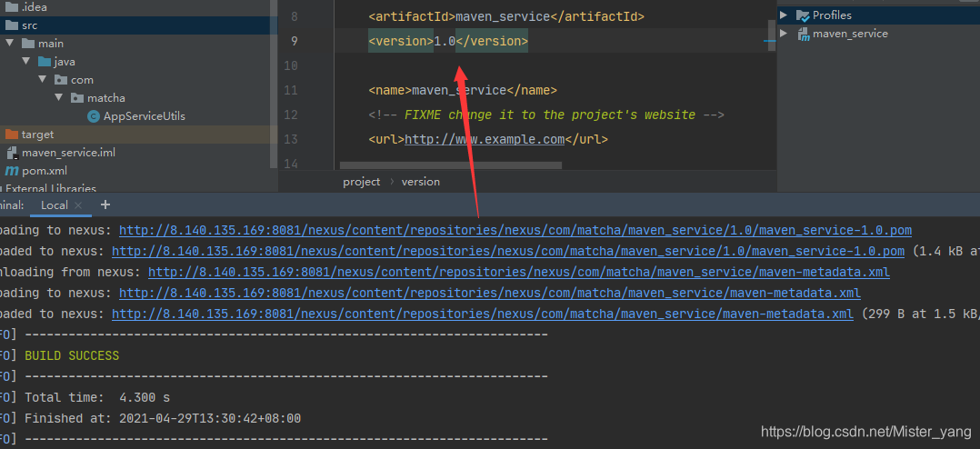Click the BUILD SUCCESS message in terminal

pyautogui.click(x=72, y=356)
